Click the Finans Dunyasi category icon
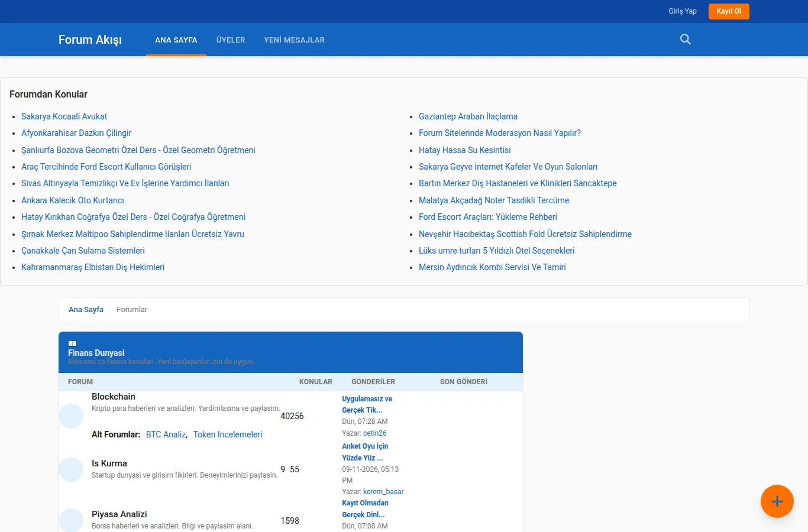 72,343
